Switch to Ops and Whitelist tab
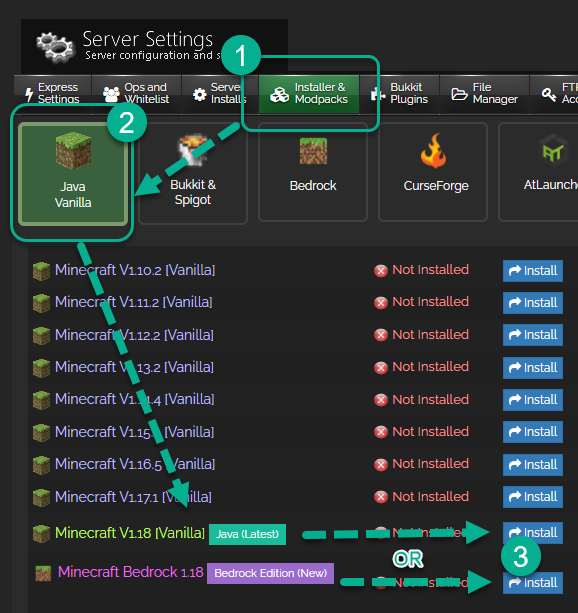 (136, 94)
